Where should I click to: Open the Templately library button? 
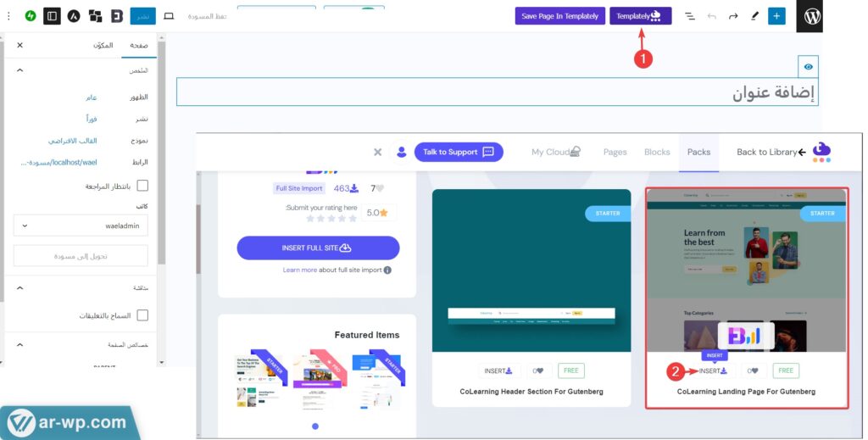641,16
